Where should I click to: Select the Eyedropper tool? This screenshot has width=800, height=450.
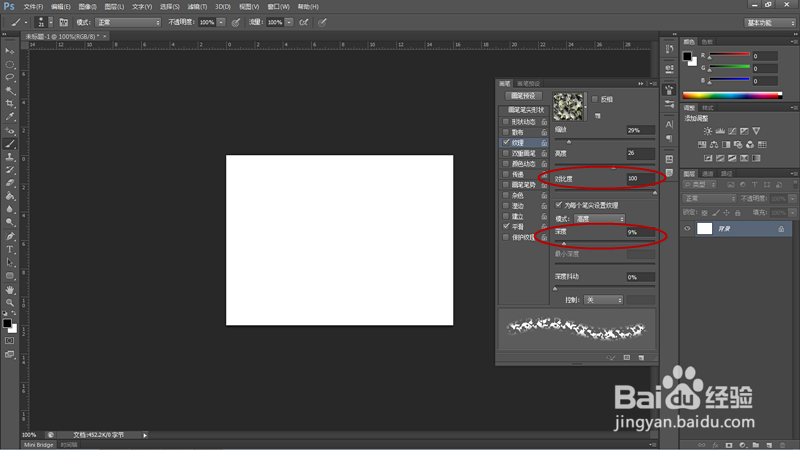click(10, 117)
